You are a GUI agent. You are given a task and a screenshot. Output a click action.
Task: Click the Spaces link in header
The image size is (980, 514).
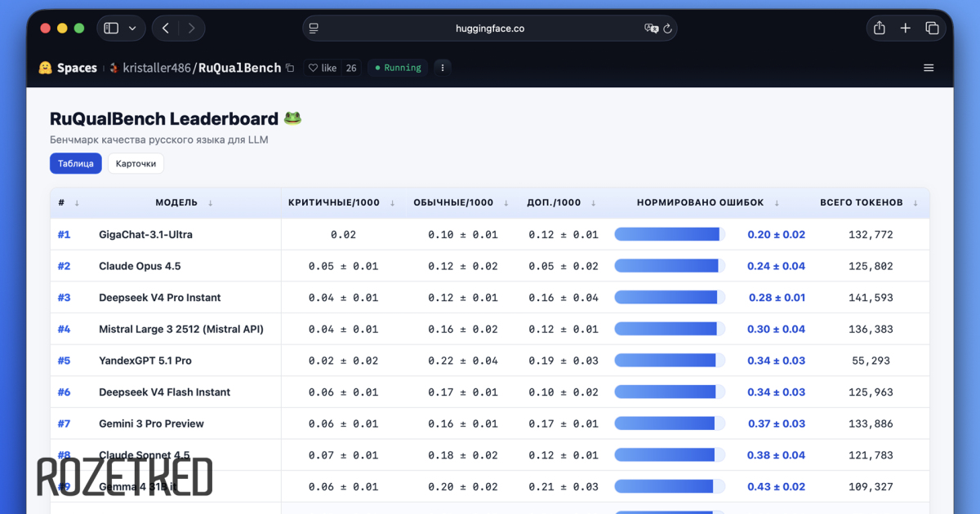point(76,69)
